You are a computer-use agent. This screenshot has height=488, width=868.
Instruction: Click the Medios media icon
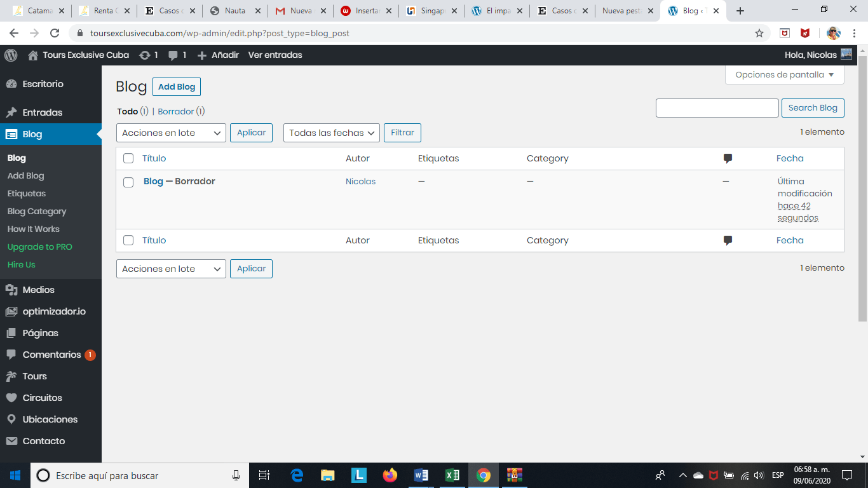11,290
